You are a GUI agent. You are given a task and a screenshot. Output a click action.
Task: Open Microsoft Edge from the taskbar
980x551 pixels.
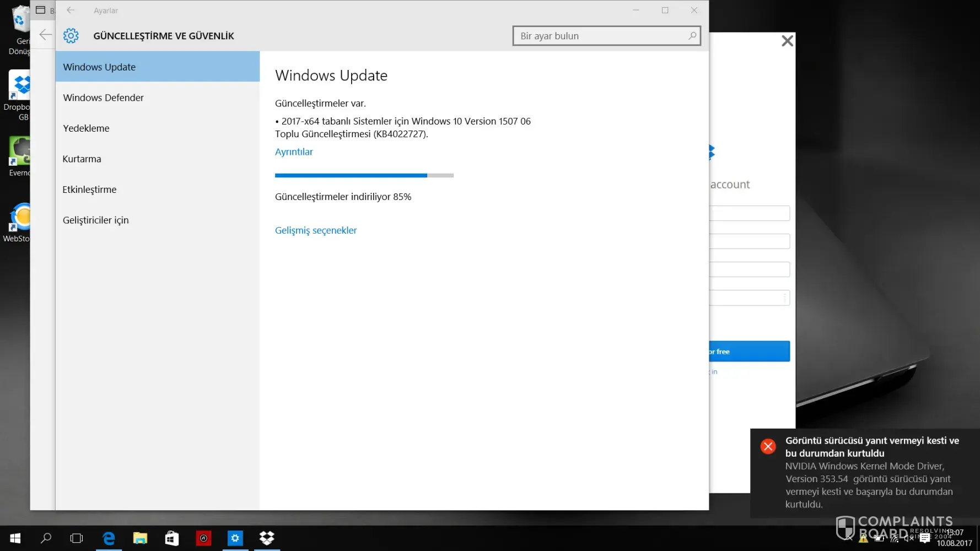(109, 538)
